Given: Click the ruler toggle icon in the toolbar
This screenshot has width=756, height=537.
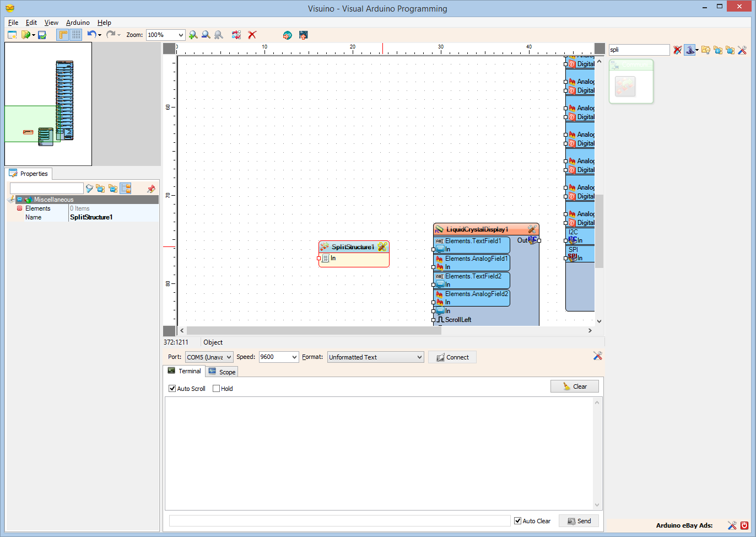Looking at the screenshot, I should point(62,34).
